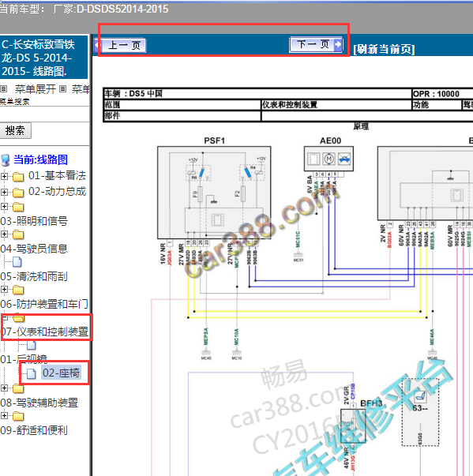The width and height of the screenshot is (473, 476).
Task: Click the BFH3 component label
Action: [x=371, y=403]
